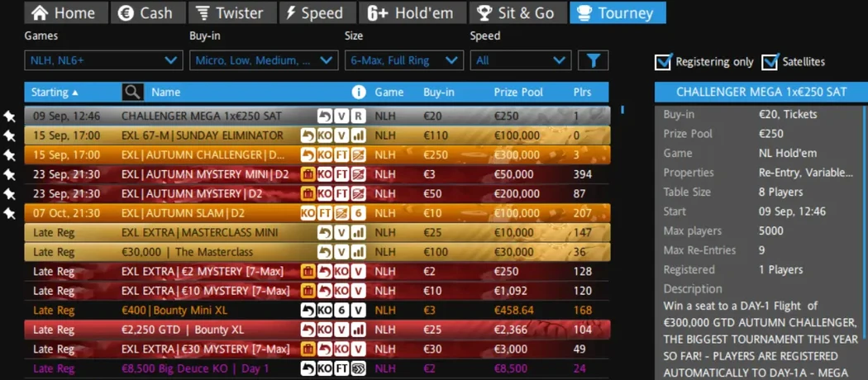Toggle the Registering only checkbox
This screenshot has width=868, height=380.
point(663,61)
